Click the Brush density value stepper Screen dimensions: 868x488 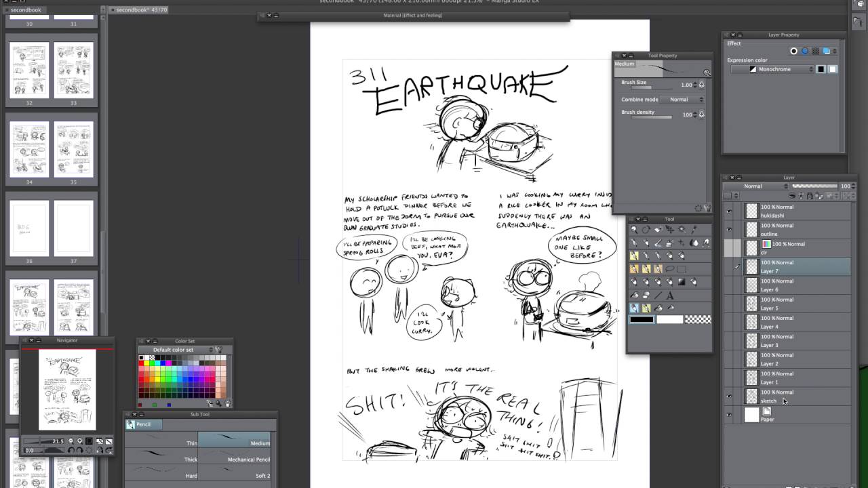pos(695,115)
